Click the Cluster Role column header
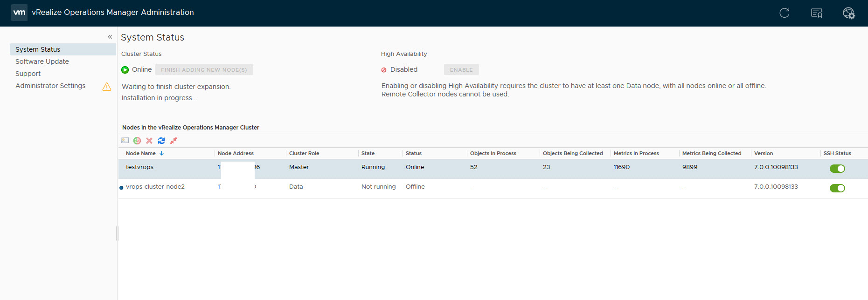This screenshot has height=300, width=868. [304, 153]
